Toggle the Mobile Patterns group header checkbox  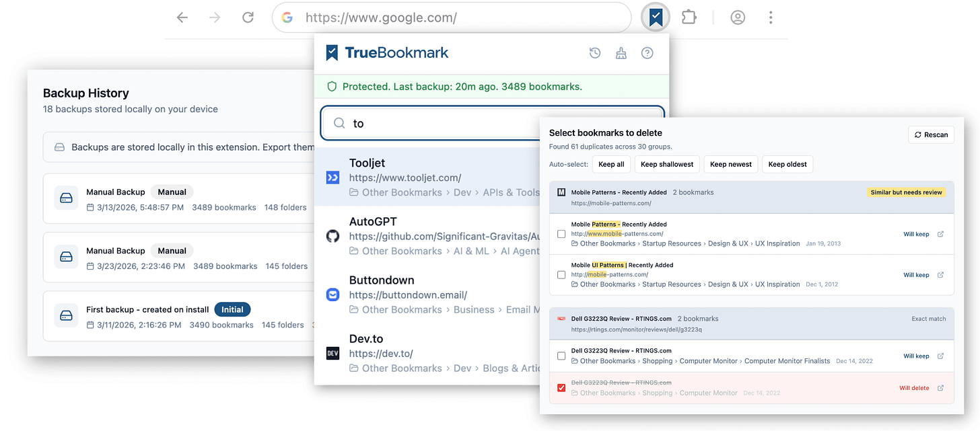tap(561, 192)
